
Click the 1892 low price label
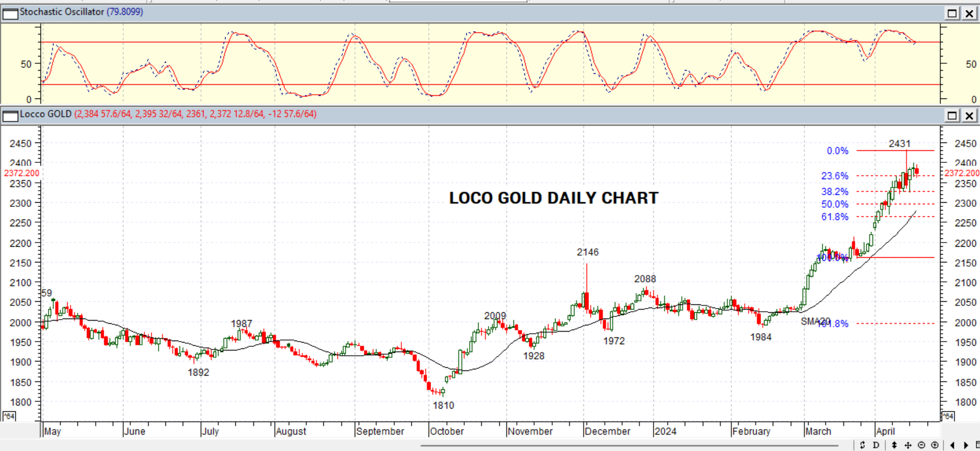tap(198, 372)
